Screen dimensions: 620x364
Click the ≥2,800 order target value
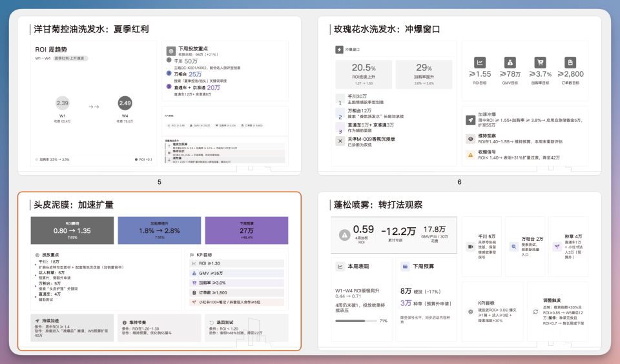point(570,74)
